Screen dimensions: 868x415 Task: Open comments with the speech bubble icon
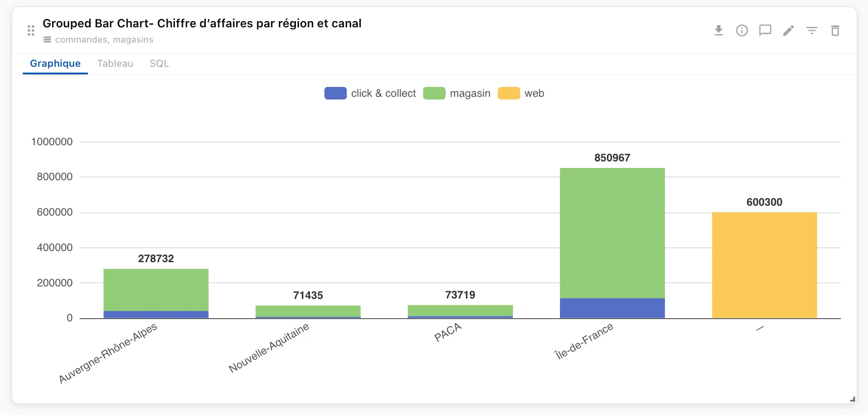click(x=765, y=30)
